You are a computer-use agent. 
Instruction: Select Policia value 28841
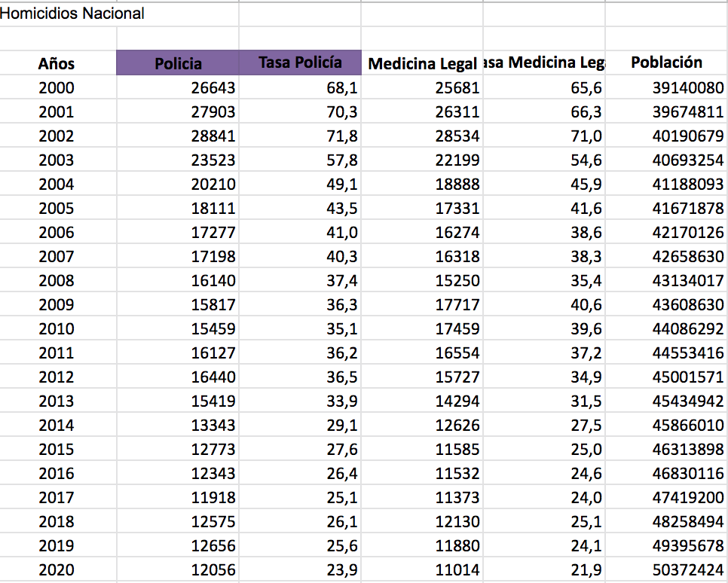click(177, 136)
